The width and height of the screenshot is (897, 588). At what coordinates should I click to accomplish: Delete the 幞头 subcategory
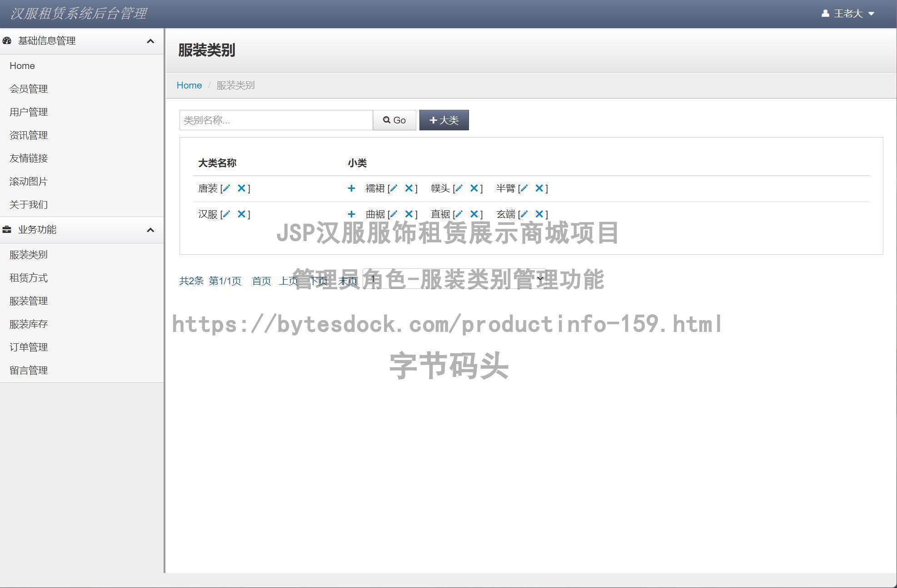474,188
